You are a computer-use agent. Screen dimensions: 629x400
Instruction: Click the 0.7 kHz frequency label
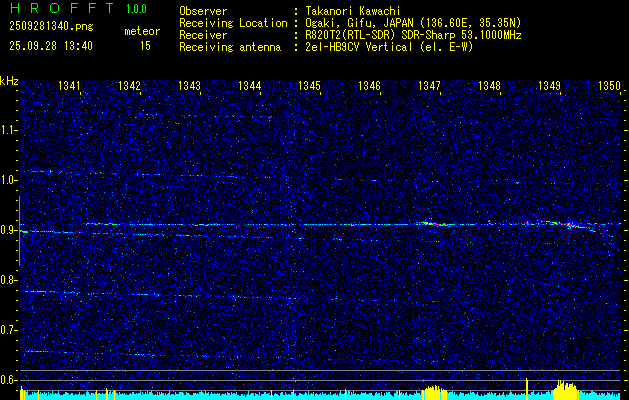[x=9, y=329]
